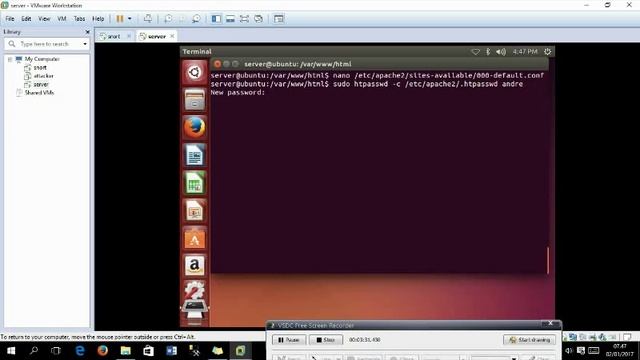The width and height of the screenshot is (640, 360).
Task: Open LibreOffice Impress in Ubuntu launcher
Action: [x=194, y=211]
